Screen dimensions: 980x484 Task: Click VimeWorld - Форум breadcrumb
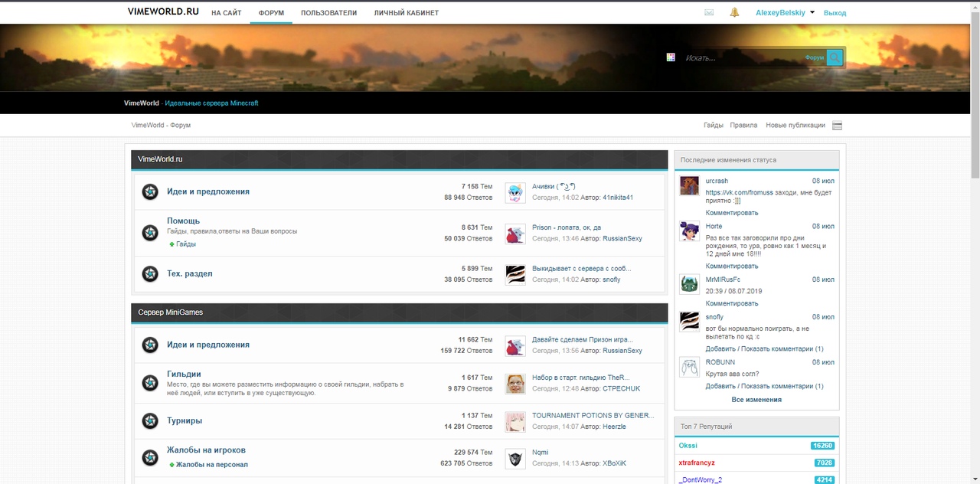(161, 126)
